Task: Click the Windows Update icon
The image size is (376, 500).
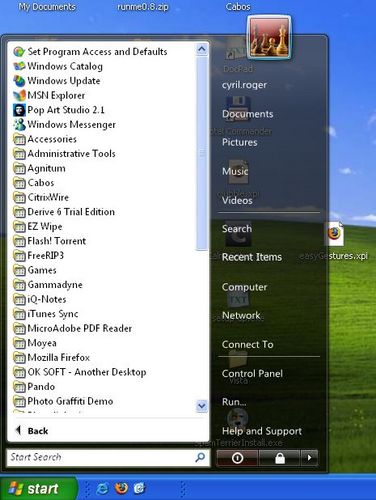Action: [x=19, y=81]
